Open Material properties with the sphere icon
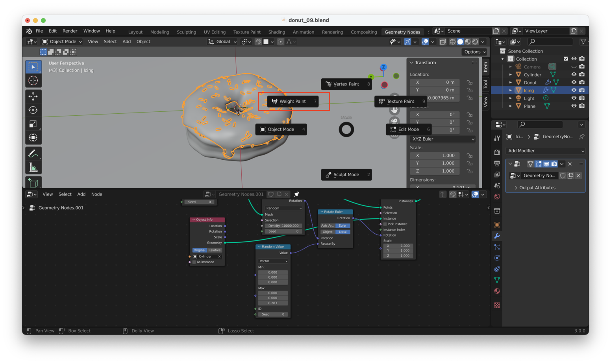611x364 pixels. click(497, 291)
